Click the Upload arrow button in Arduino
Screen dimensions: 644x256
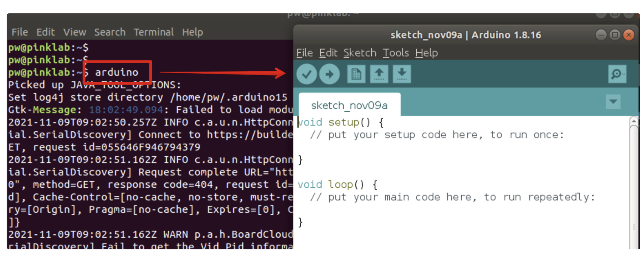click(x=330, y=75)
